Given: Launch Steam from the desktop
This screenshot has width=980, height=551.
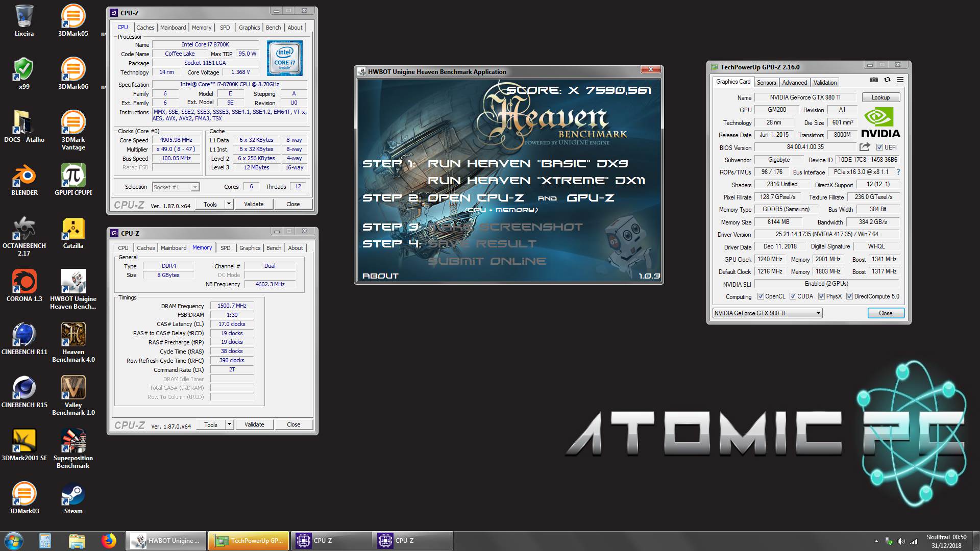Looking at the screenshot, I should (x=73, y=498).
